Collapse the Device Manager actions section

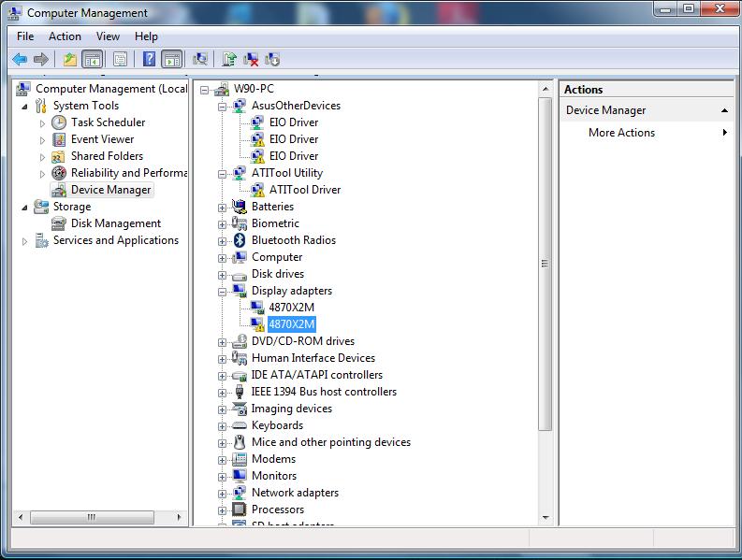coord(724,110)
